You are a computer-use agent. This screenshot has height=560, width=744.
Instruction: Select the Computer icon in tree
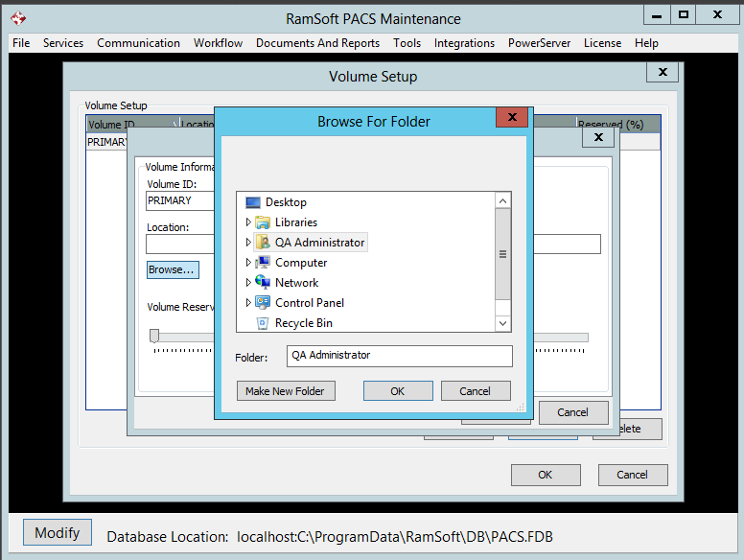(x=263, y=263)
